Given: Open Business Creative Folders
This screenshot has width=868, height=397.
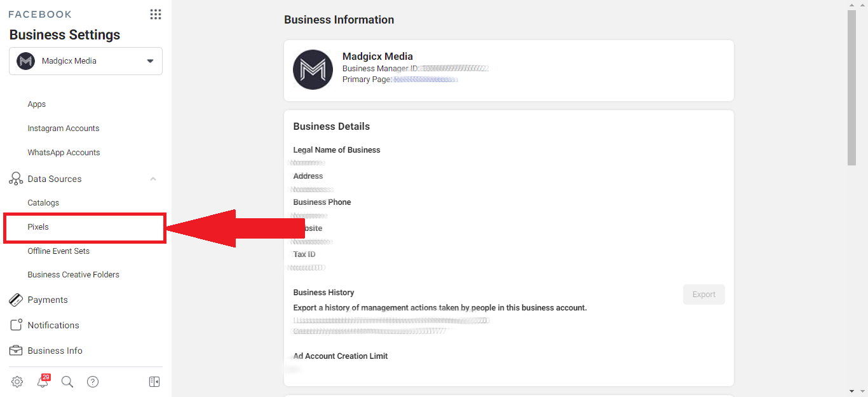Looking at the screenshot, I should (74, 275).
